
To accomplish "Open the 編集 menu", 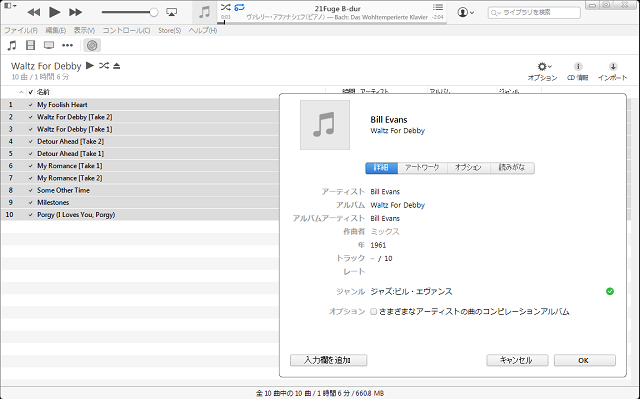I will tap(56, 31).
